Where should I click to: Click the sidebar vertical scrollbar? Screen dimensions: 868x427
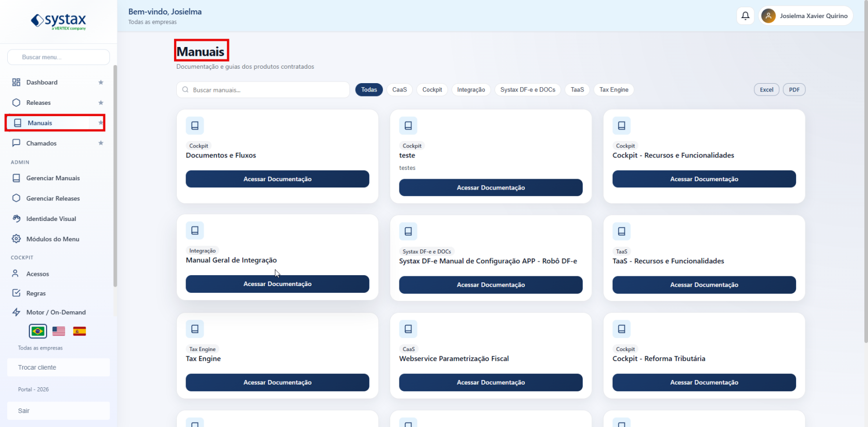pyautogui.click(x=115, y=176)
